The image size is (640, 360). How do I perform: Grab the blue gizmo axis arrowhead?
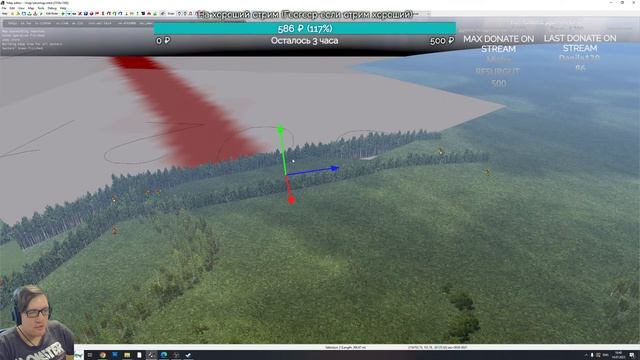coord(335,168)
